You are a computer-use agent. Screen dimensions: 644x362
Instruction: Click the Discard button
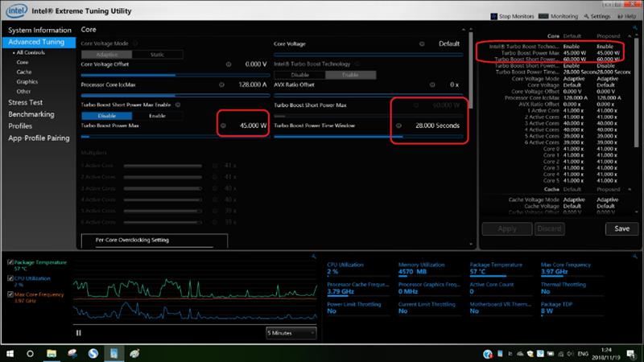[549, 228]
